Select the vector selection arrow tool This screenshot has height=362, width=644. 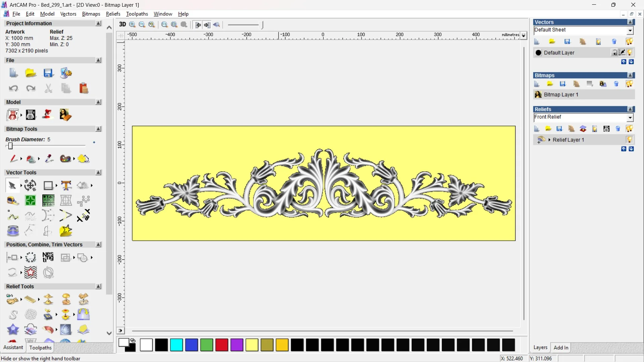pyautogui.click(x=12, y=185)
